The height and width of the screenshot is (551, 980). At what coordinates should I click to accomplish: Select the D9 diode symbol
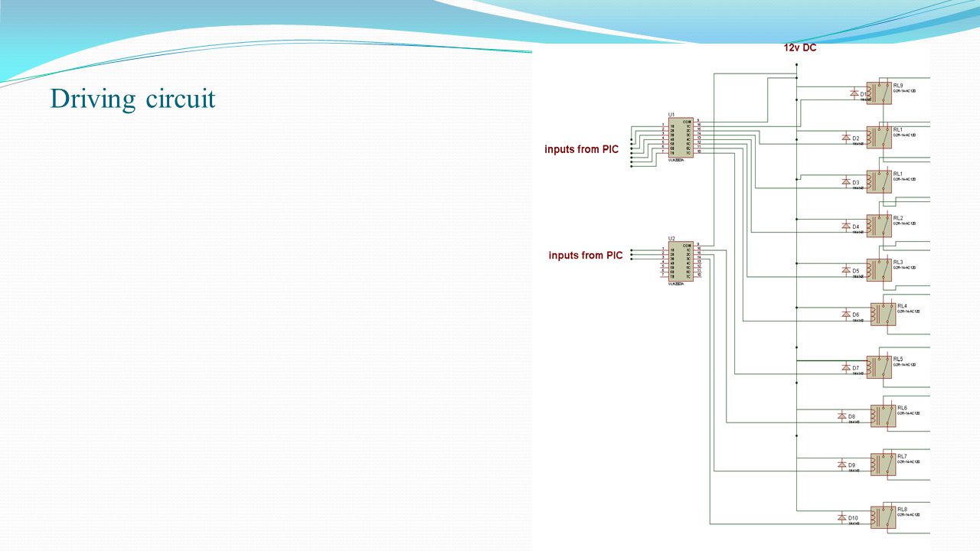pyautogui.click(x=841, y=465)
